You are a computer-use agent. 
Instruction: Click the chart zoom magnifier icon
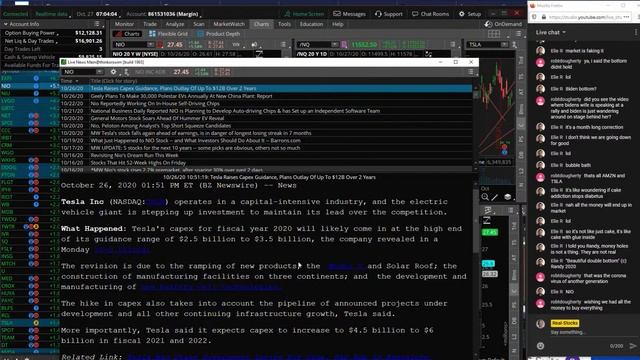pos(485,197)
